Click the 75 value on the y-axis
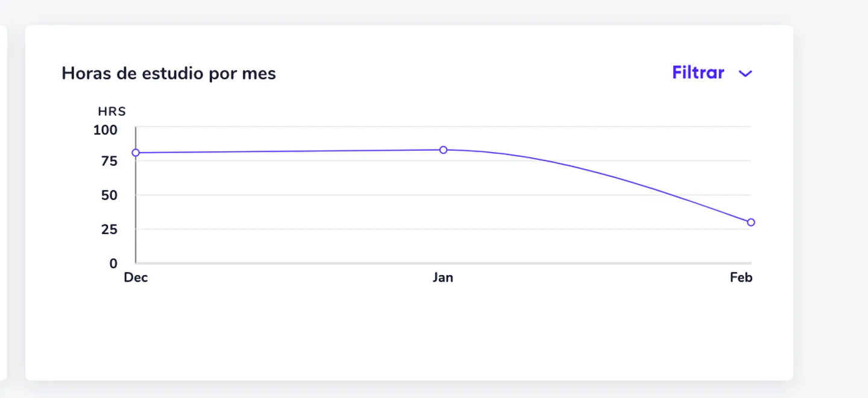Viewport: 868px width, 398px height. tap(109, 161)
